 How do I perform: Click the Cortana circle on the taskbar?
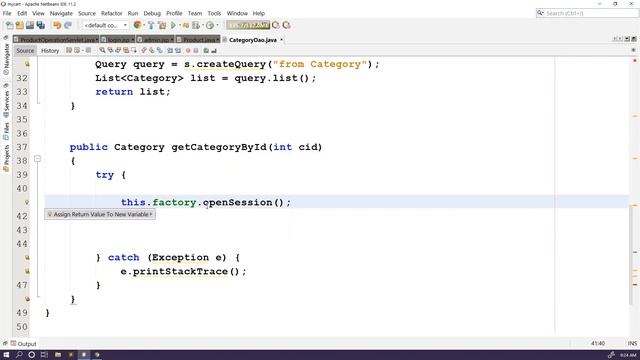point(31,355)
